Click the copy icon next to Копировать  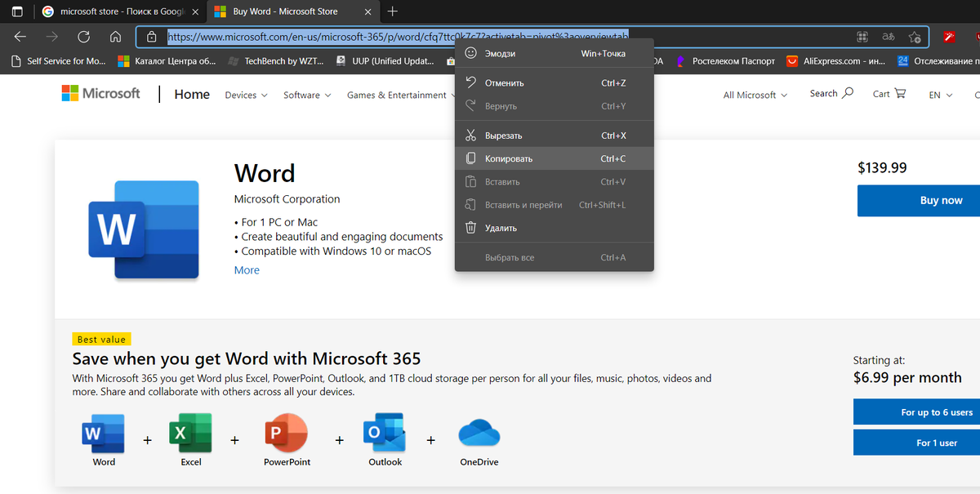tap(470, 158)
